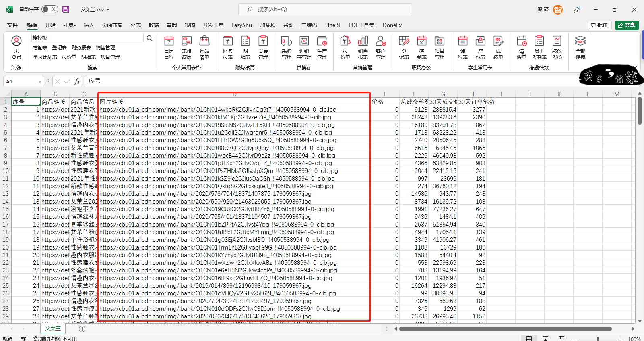The height and width of the screenshot is (341, 644).
Task: Open the 成绩单 icon
Action: (498, 48)
